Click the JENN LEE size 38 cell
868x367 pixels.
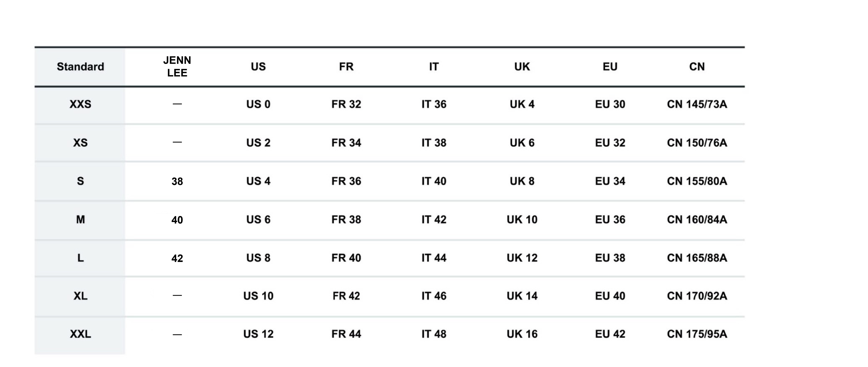pos(177,182)
